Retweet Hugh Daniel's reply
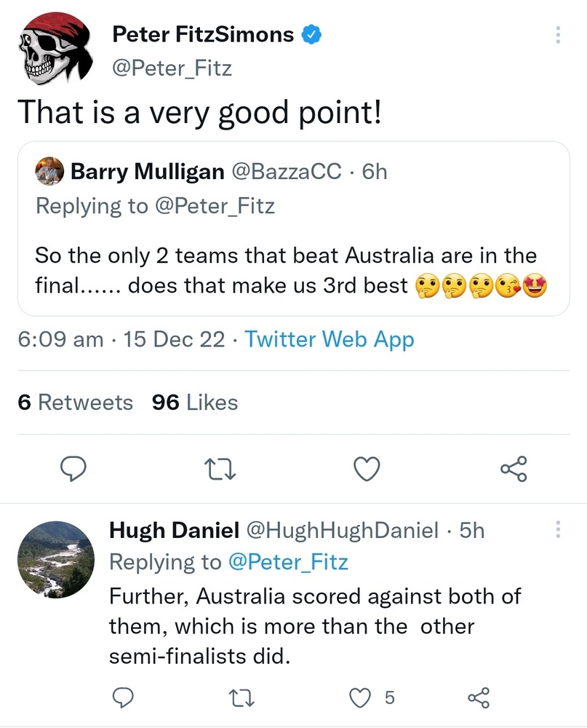The width and height of the screenshot is (587, 728). 238,698
